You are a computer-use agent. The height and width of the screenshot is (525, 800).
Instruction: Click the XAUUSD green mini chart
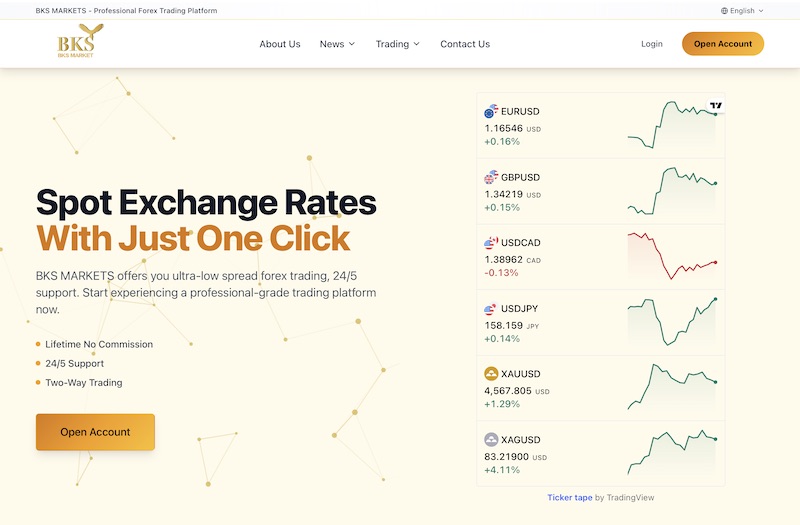[672, 386]
